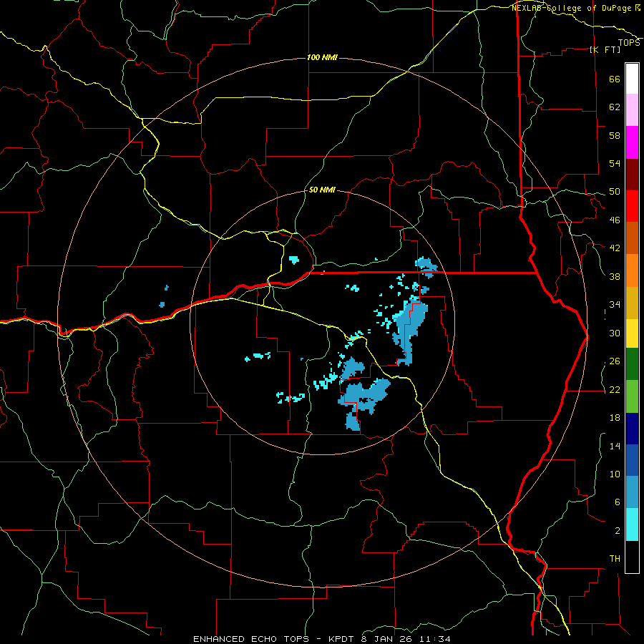Click the '50 NMI' range ring label
644x644 pixels.
[321, 190]
